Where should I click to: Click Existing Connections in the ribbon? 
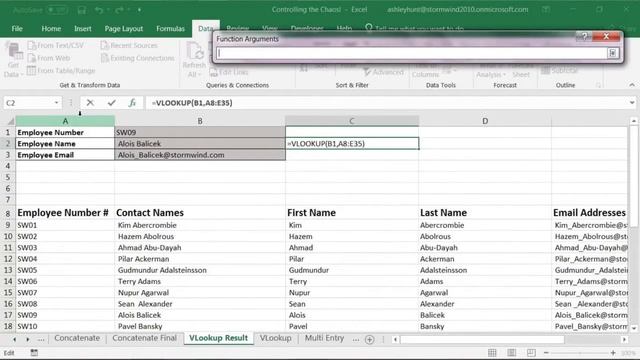138,58
